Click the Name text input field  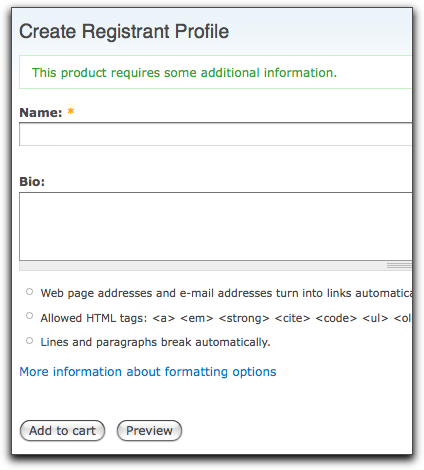[216, 134]
